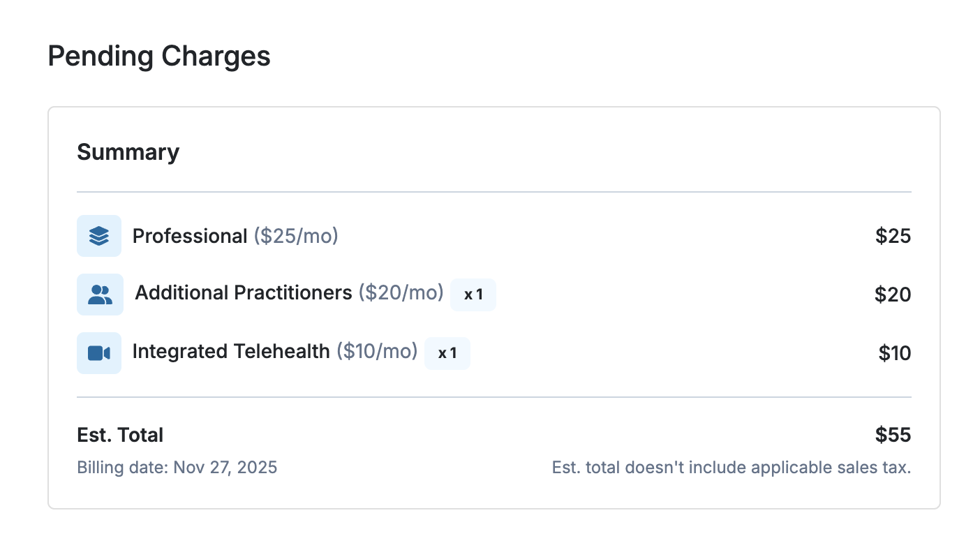Click the Est. Total label
This screenshot has width=980, height=543.
coord(120,435)
